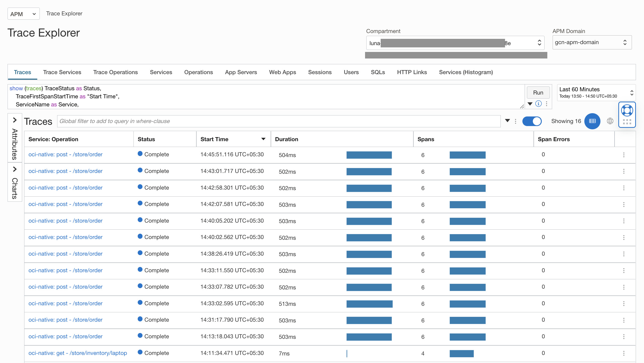Open Traces filter kebab menu

(515, 122)
